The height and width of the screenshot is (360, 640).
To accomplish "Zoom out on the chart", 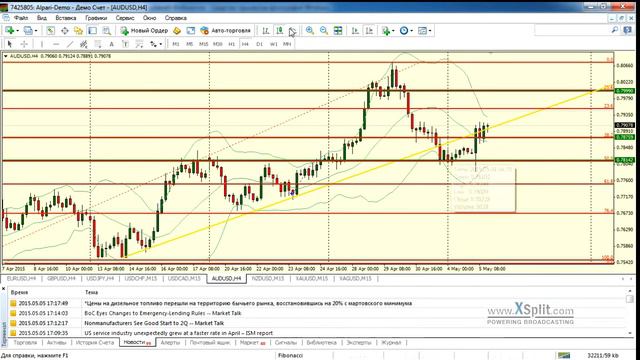I will pyautogui.click(x=324, y=31).
